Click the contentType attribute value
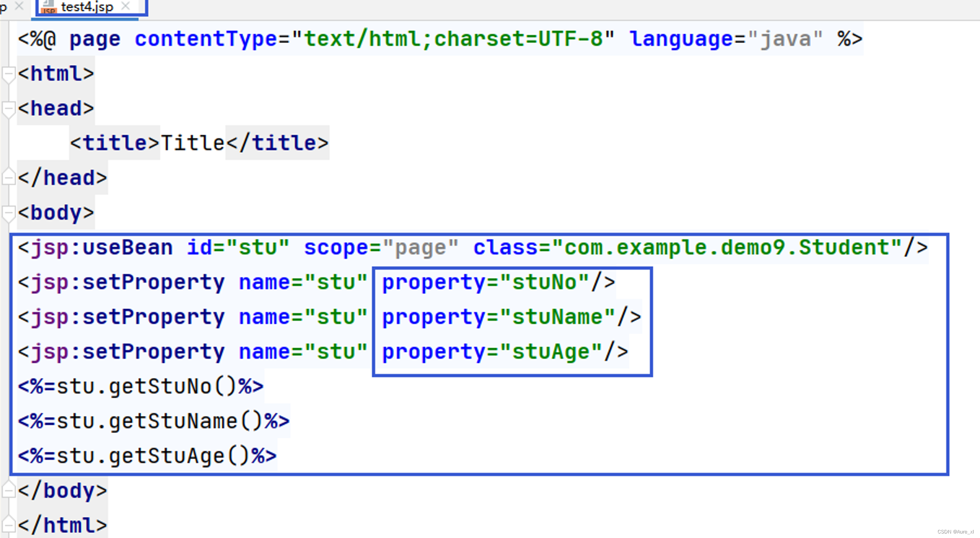 [452, 38]
